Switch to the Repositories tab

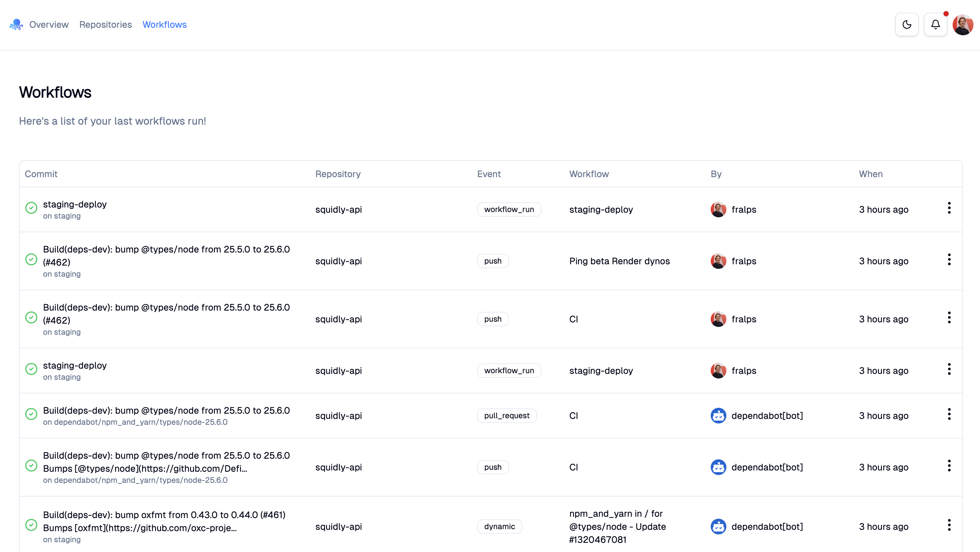[x=105, y=24]
